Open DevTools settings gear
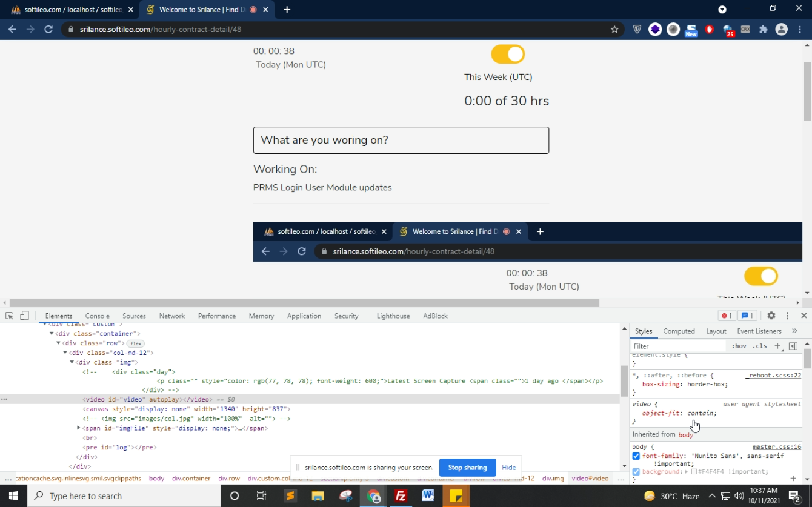 [771, 316]
